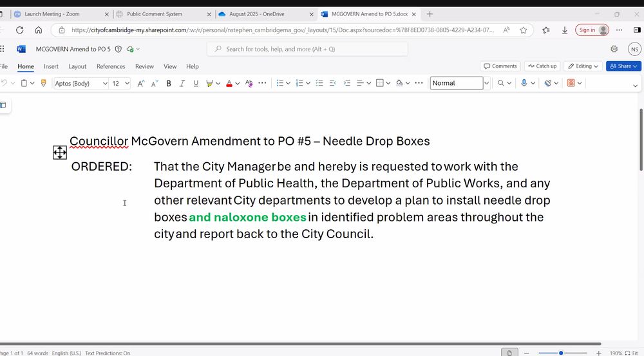Switch to Public Comment System browser tab

coord(164,14)
